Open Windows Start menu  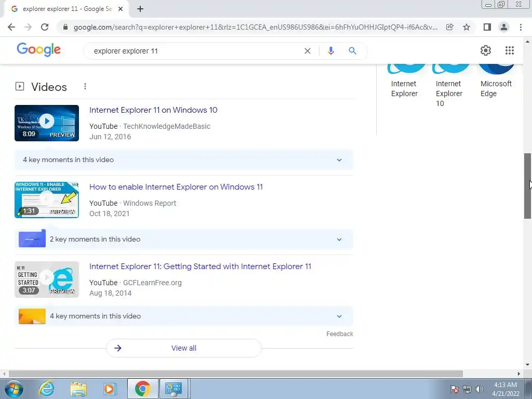(14, 389)
